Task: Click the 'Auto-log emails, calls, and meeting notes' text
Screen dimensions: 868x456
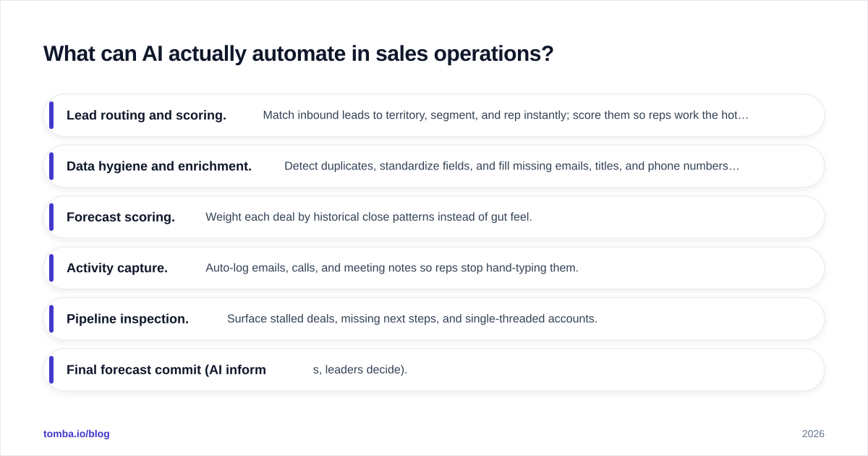Action: click(x=392, y=268)
